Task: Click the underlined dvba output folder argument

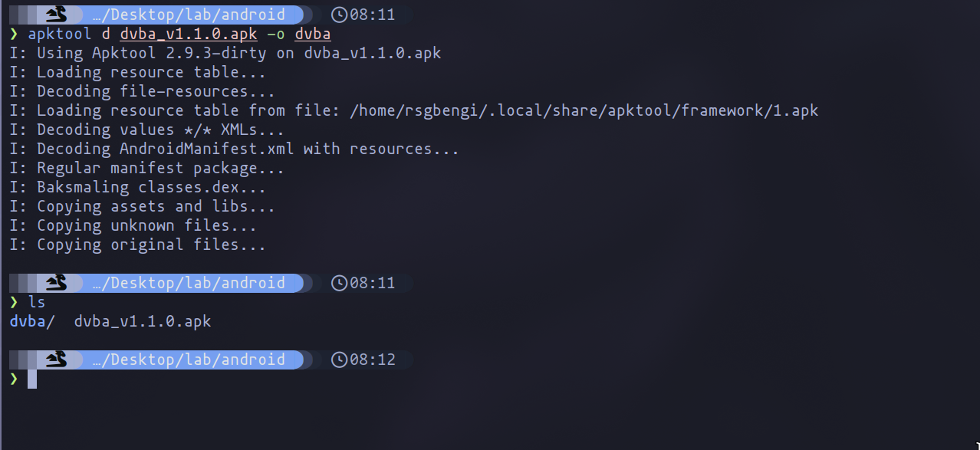Action: coord(313,34)
